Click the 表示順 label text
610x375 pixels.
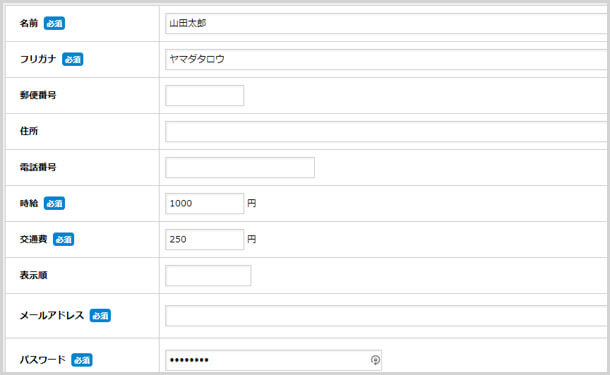click(x=33, y=275)
